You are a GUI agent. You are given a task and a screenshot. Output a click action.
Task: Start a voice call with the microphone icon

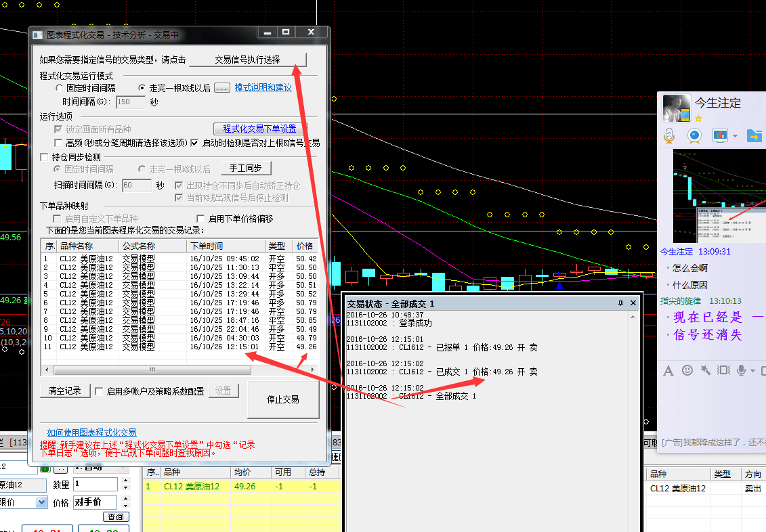click(669, 135)
